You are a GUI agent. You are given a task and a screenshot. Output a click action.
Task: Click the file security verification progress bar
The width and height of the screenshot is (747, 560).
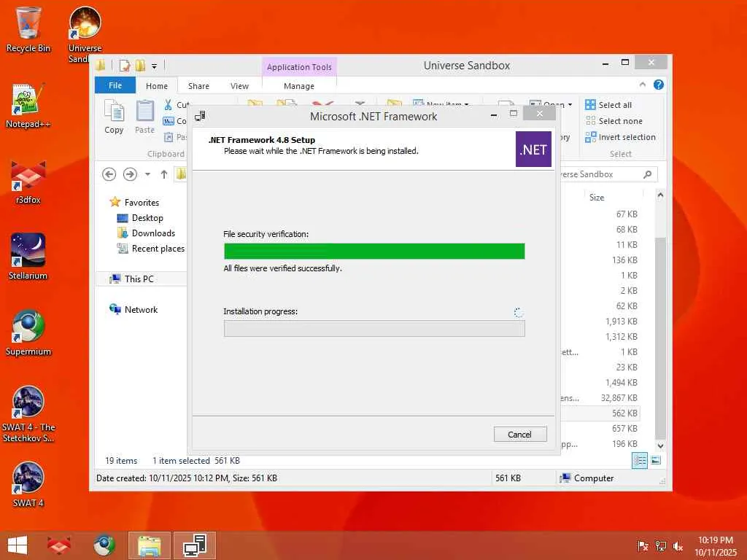pos(374,251)
